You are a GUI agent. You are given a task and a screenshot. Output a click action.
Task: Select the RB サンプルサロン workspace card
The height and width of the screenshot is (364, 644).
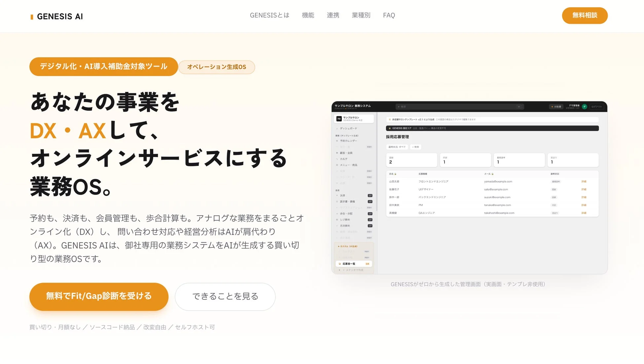[354, 119]
